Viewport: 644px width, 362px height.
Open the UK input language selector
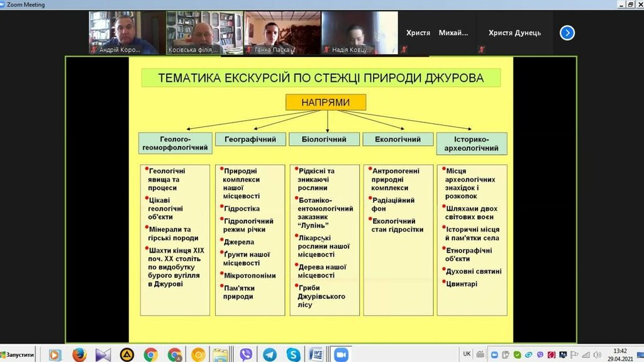pyautogui.click(x=467, y=354)
